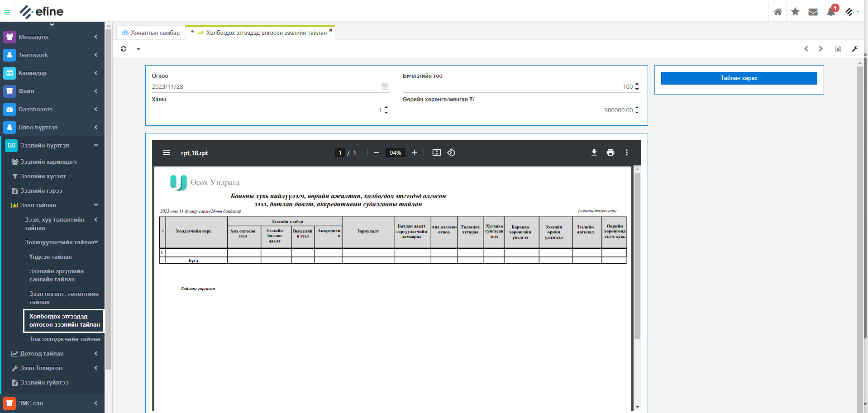Viewport: 868px width, 413px height.
Task: Click the sidebar vertical scrollbar
Action: (x=108, y=199)
